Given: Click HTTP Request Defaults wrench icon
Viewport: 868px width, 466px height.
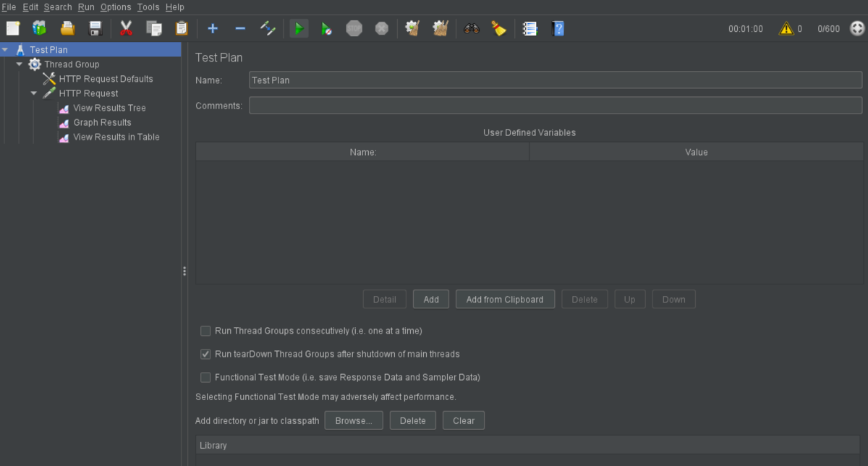Looking at the screenshot, I should coord(49,79).
